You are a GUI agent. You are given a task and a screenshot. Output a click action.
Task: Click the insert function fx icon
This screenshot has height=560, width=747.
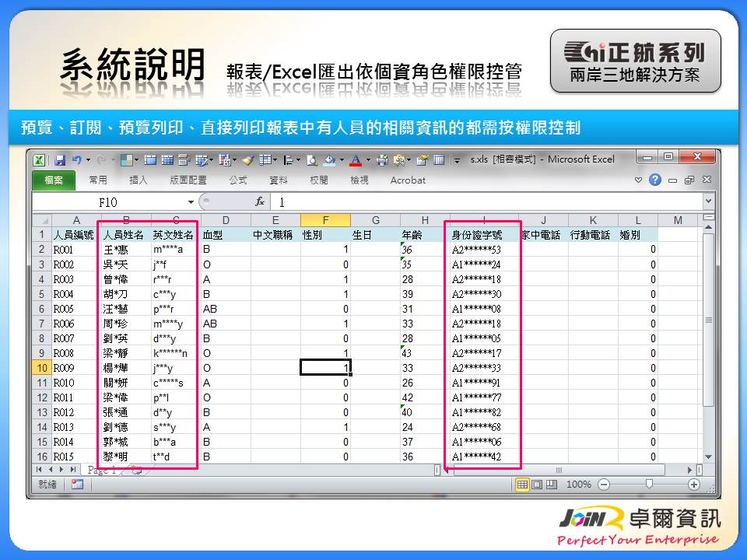(x=260, y=202)
